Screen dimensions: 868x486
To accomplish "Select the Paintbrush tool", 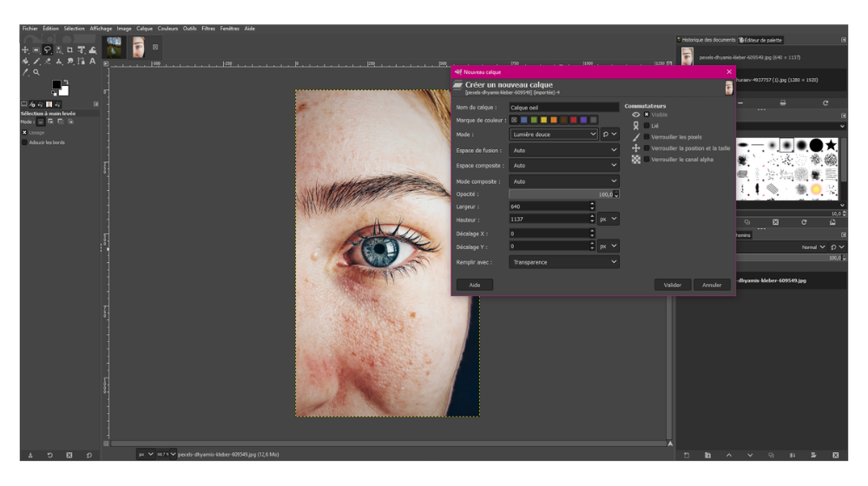I will coord(36,62).
